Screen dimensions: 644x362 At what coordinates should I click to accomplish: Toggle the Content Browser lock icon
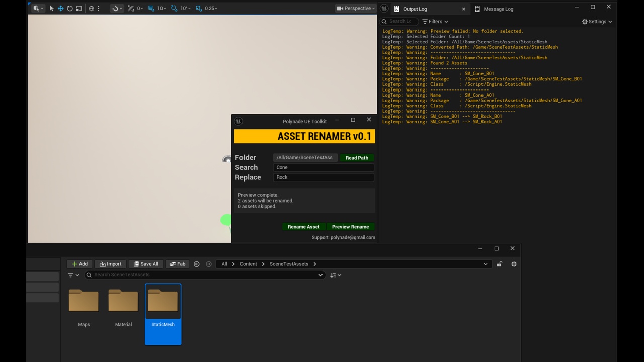click(x=499, y=264)
